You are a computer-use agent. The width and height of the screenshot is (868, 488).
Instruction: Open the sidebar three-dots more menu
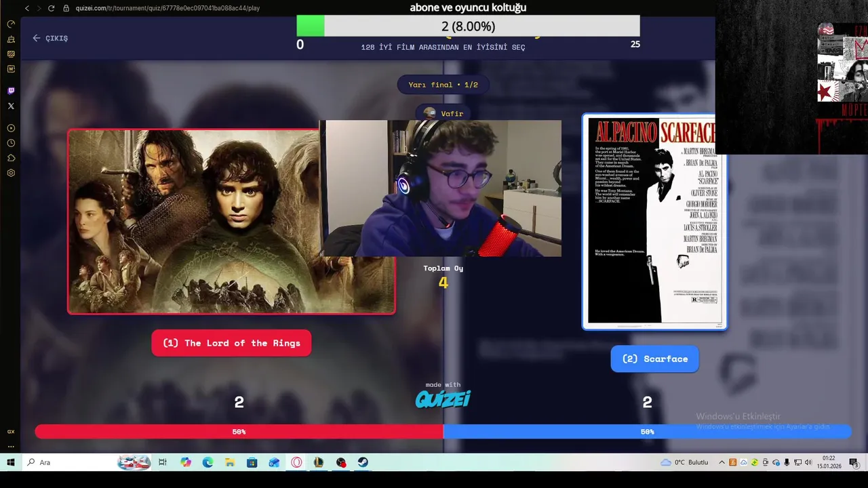(11, 447)
